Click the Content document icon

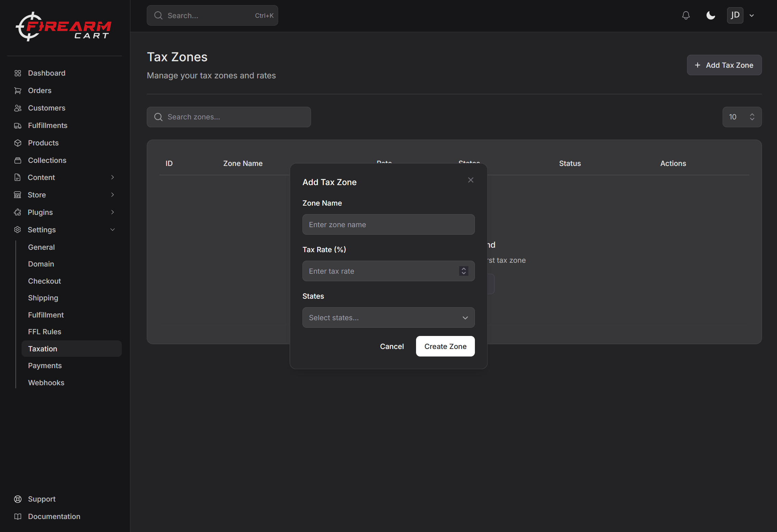coord(17,177)
